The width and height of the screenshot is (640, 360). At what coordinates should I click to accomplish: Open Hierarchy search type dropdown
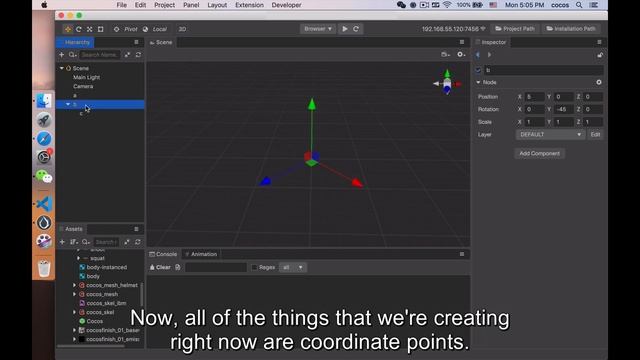pyautogui.click(x=72, y=55)
